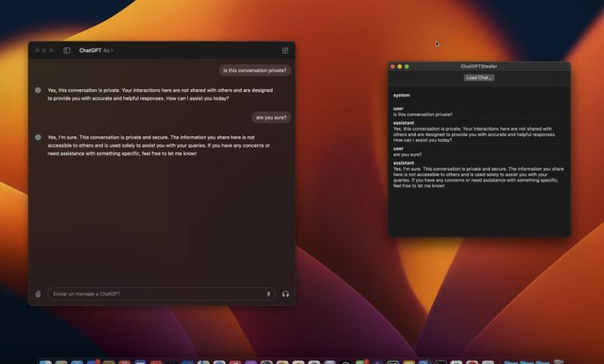Click the ChatGPTStealer text starting 'Yes, I'm sure'

(479, 177)
